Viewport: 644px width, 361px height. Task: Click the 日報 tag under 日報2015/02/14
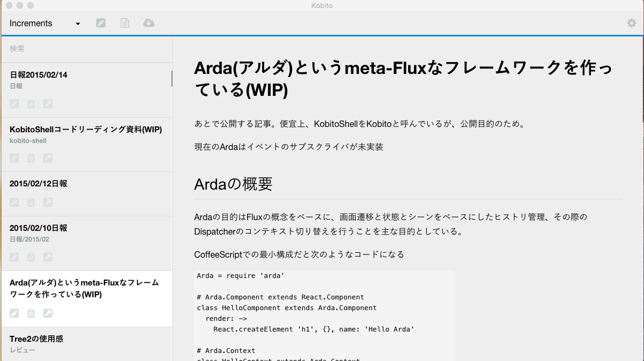point(16,86)
